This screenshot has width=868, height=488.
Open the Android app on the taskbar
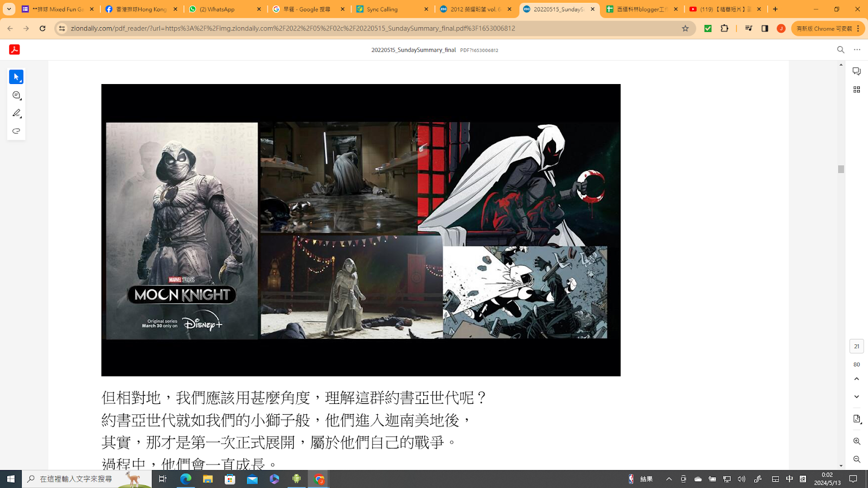(297, 479)
